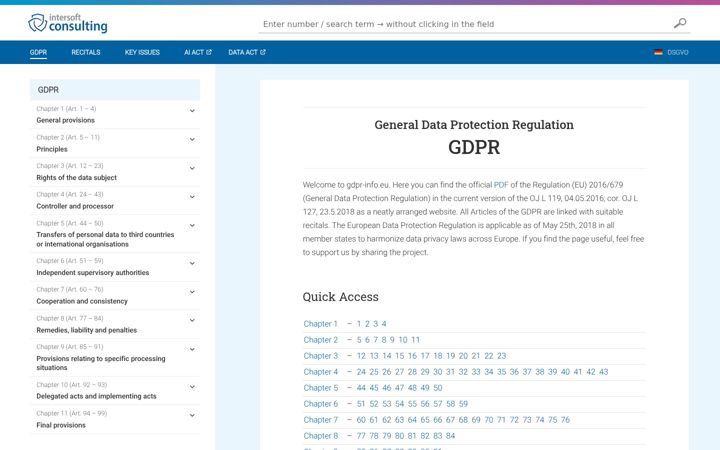Go to Article 60 quick link
Viewport: 720px width, 450px height.
[361, 420]
